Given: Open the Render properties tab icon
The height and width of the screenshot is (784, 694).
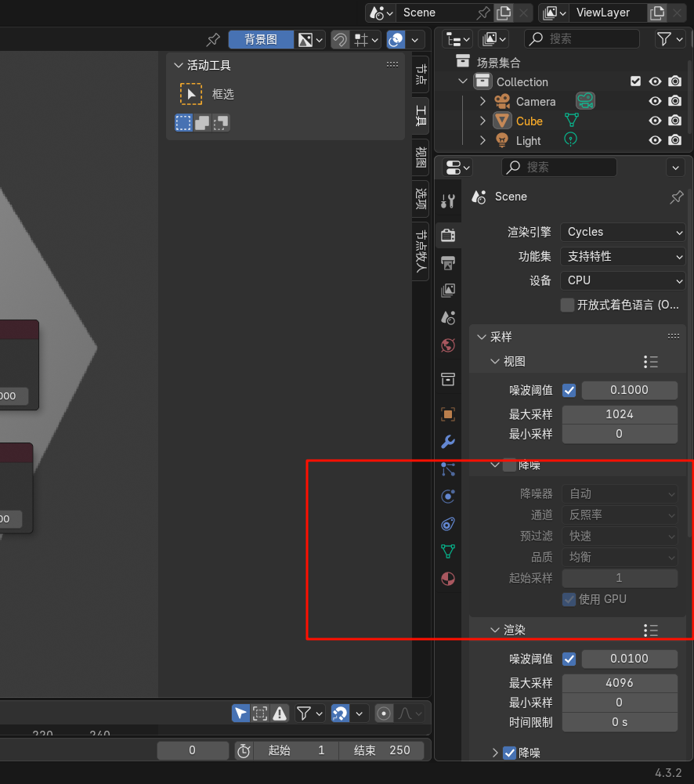Looking at the screenshot, I should [448, 235].
